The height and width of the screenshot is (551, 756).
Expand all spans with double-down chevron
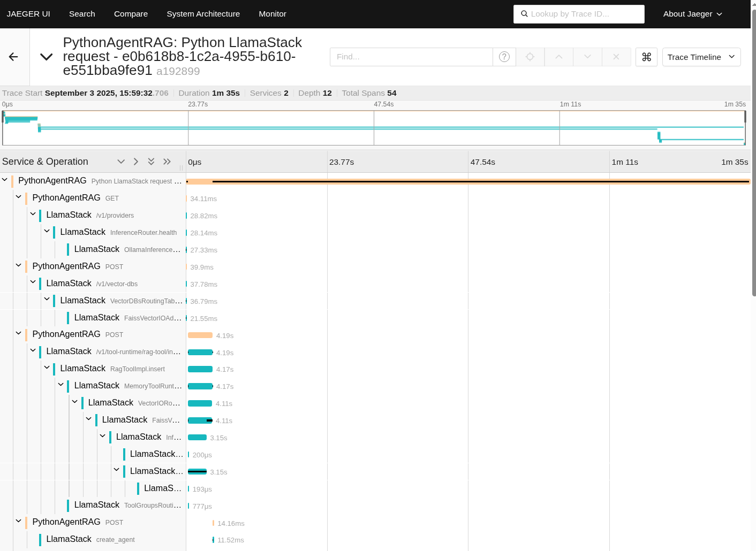(151, 162)
